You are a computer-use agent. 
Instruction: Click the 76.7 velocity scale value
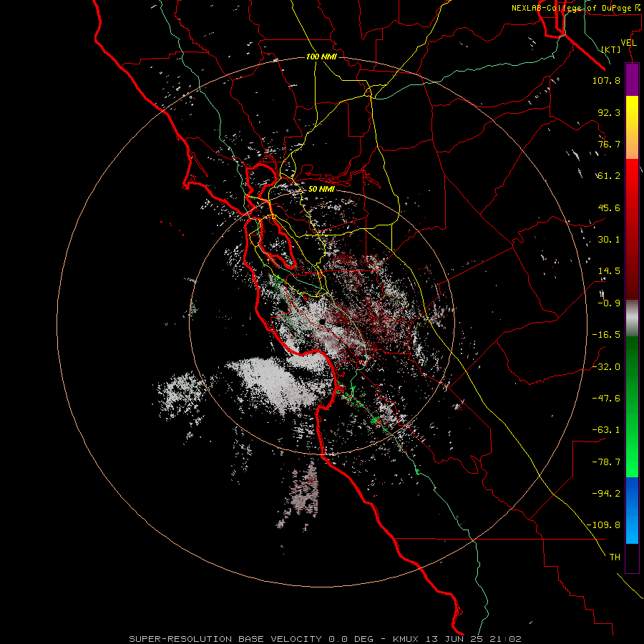click(x=609, y=144)
